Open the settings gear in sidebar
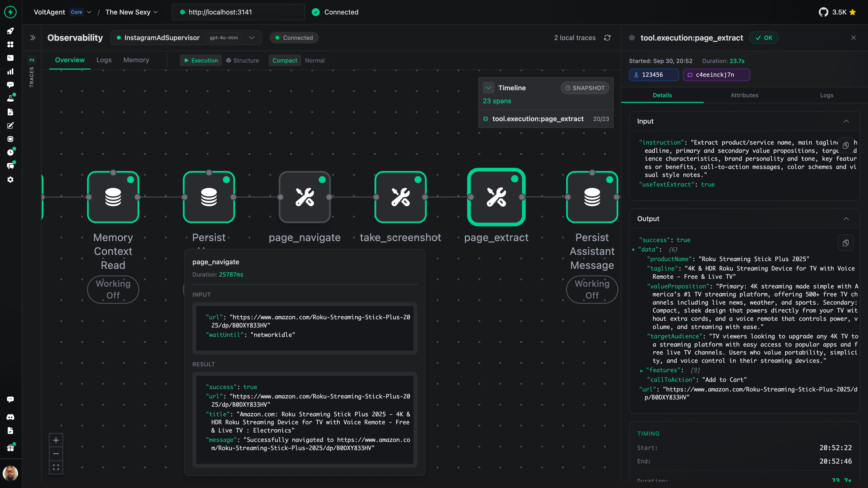The width and height of the screenshot is (868, 488). [x=10, y=180]
